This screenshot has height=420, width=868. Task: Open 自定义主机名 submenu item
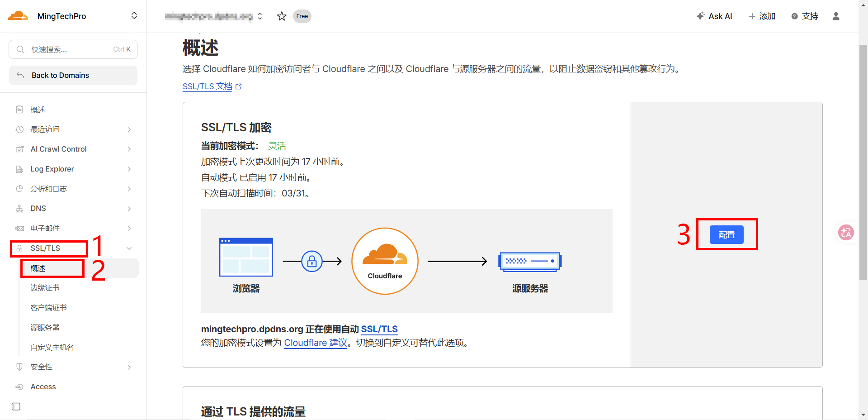(52, 347)
